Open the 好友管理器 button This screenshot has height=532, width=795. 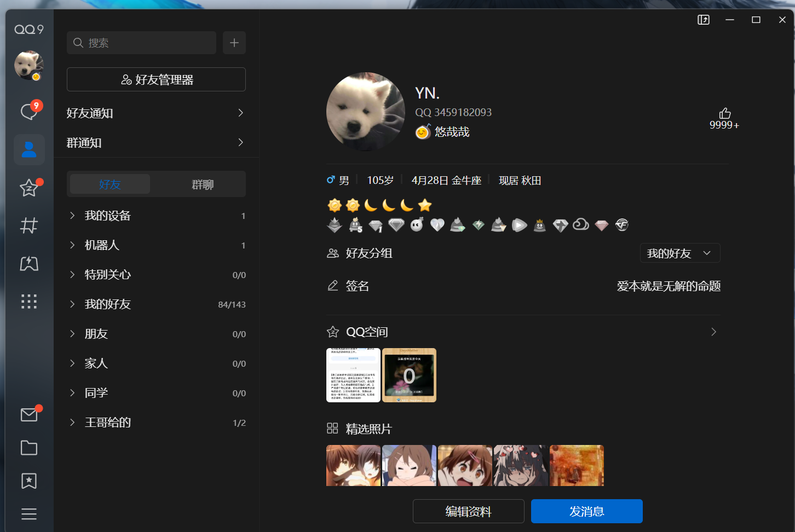157,79
